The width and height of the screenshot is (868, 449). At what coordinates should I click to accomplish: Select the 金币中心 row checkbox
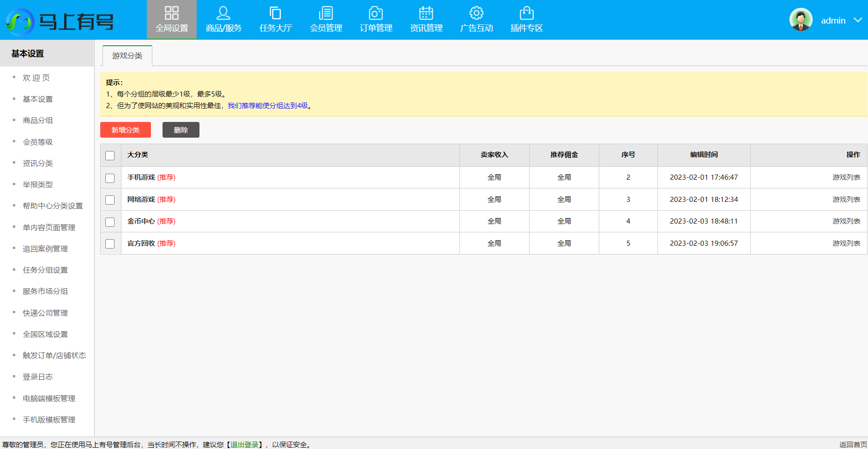click(110, 222)
